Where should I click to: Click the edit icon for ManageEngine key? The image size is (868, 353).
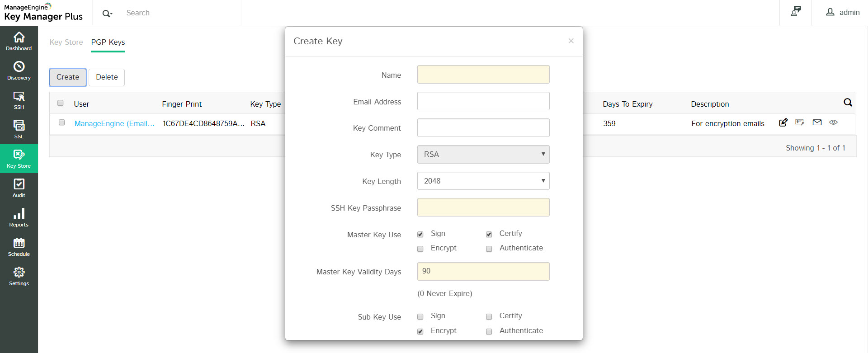(783, 122)
